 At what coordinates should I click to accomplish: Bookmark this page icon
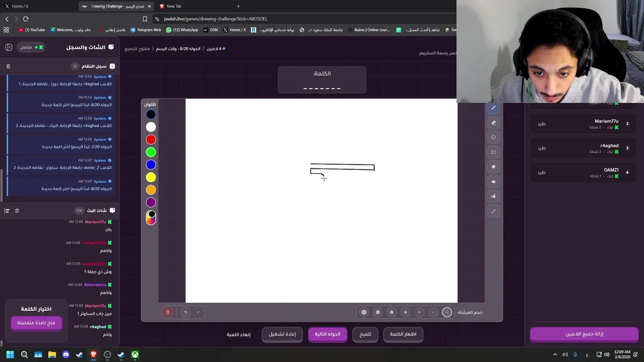pyautogui.click(x=145, y=19)
